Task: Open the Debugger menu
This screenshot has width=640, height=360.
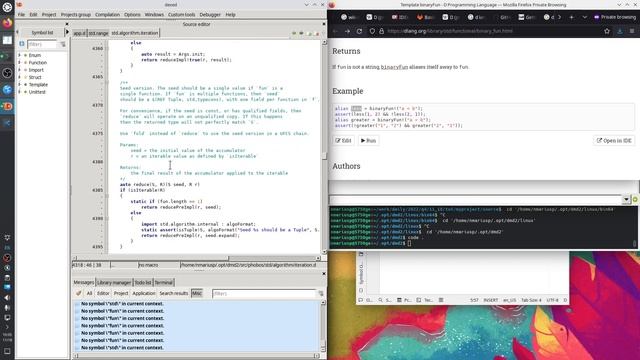Action: [x=210, y=14]
